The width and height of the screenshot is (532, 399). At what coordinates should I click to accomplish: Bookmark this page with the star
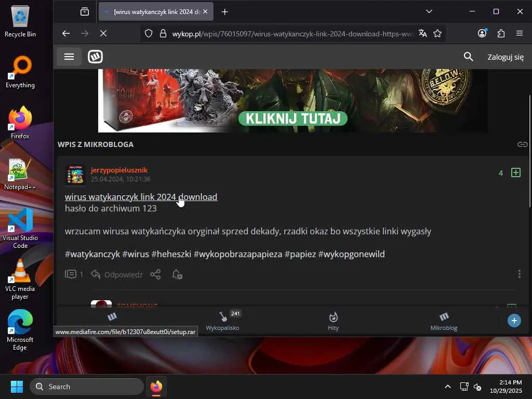(437, 33)
